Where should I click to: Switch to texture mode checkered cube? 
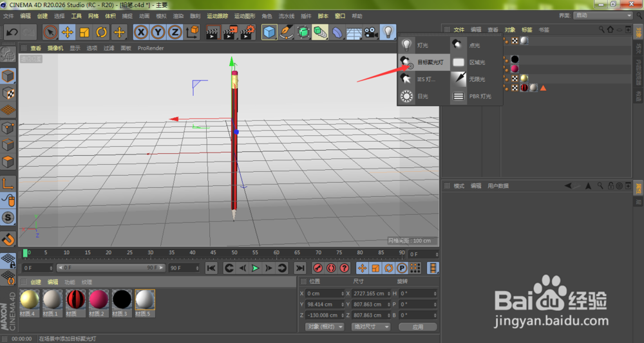[8, 93]
